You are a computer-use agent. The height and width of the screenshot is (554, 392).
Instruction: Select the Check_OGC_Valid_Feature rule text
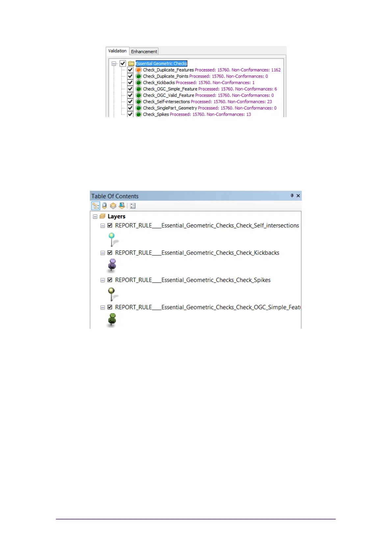point(208,95)
